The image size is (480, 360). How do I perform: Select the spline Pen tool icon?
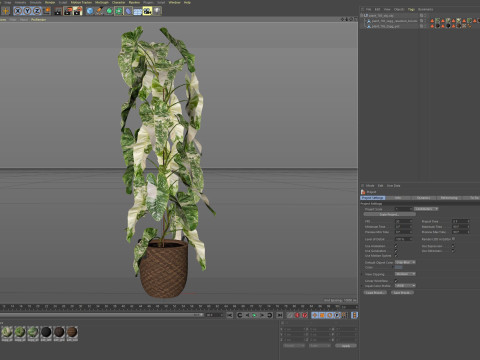click(x=99, y=11)
